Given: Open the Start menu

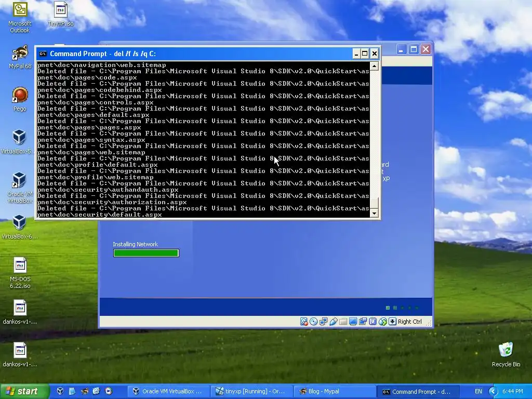Looking at the screenshot, I should tap(24, 391).
